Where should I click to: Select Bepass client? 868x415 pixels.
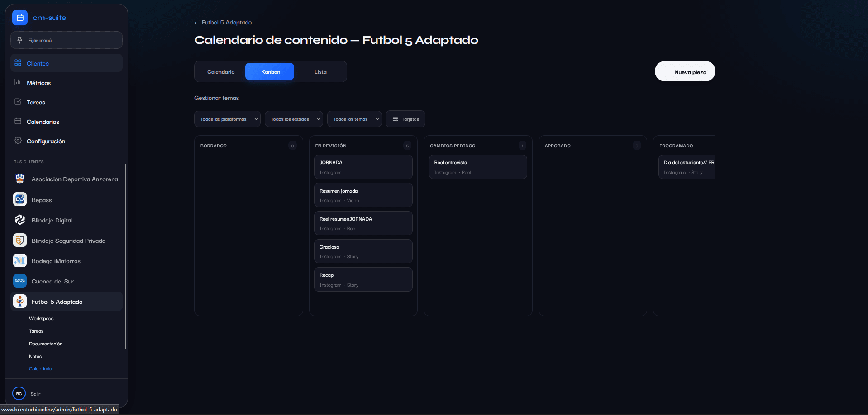coord(67,200)
